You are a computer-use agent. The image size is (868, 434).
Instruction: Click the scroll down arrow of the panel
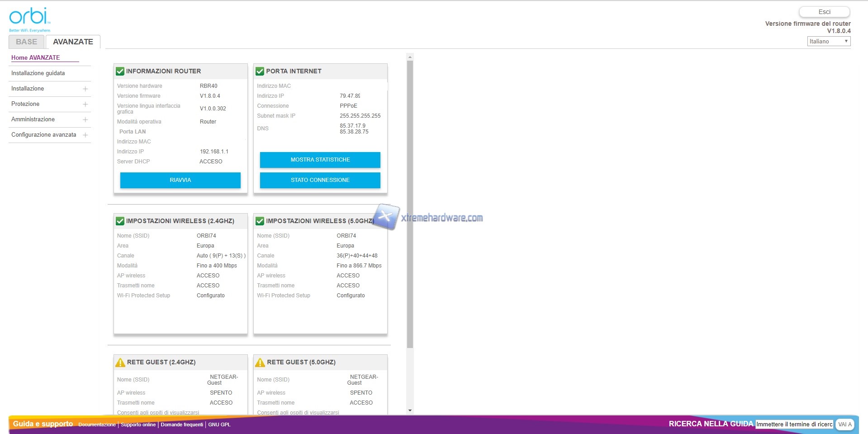(x=410, y=410)
